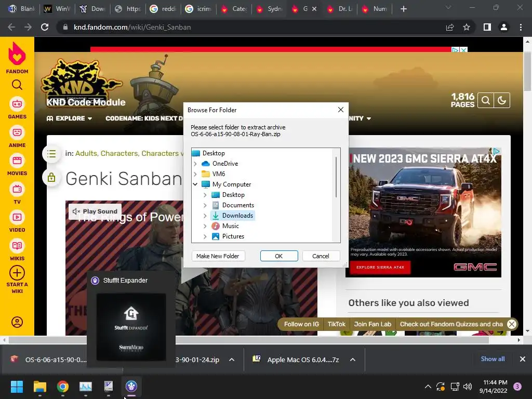Confirm folder selection with OK
Screen dimensions: 532x399
[279, 256]
